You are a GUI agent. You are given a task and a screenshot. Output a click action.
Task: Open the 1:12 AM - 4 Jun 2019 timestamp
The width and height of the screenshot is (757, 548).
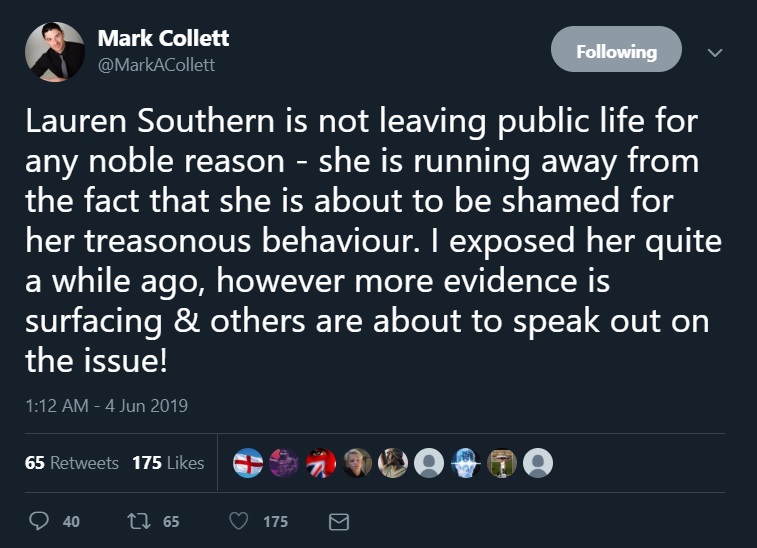tap(107, 405)
